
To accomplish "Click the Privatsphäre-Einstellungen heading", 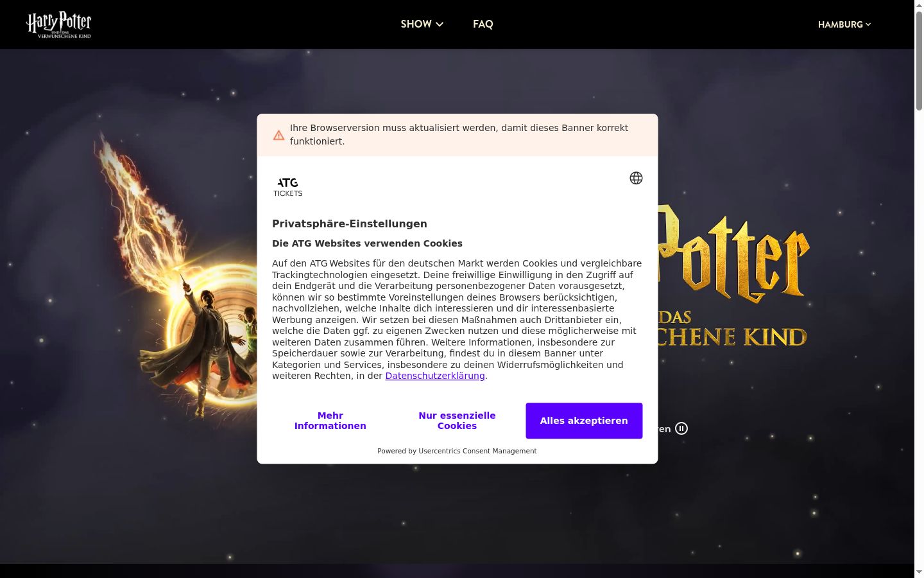I will [x=350, y=223].
